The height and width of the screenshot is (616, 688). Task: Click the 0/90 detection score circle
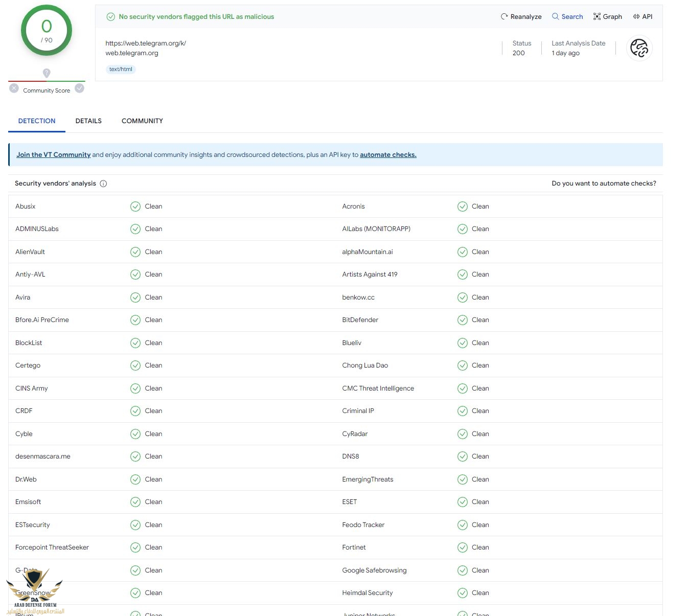tap(47, 31)
